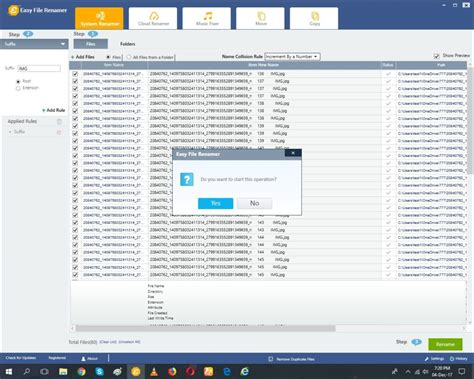Click the horizontal scrollbar thumb of file list
The width and height of the screenshot is (474, 379).
205,328
